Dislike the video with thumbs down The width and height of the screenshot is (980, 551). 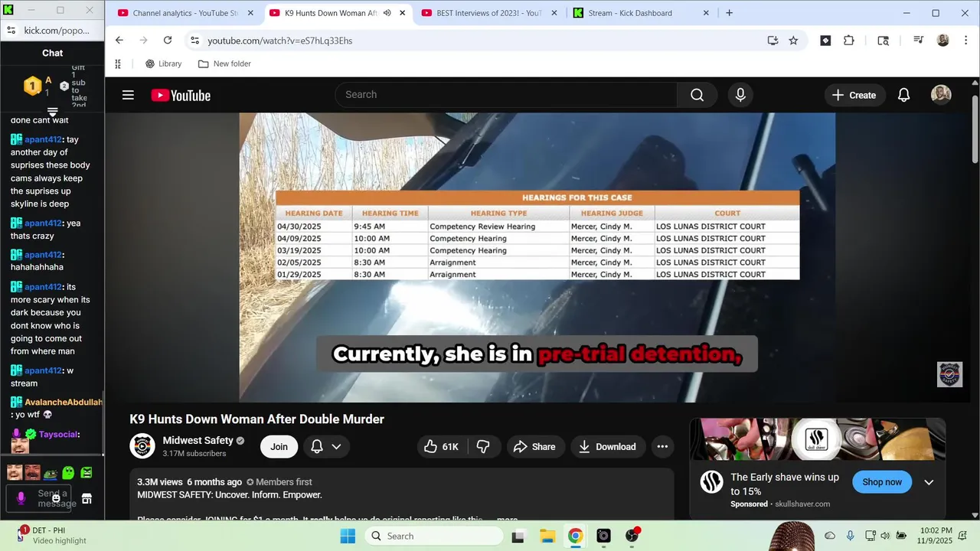tap(483, 447)
